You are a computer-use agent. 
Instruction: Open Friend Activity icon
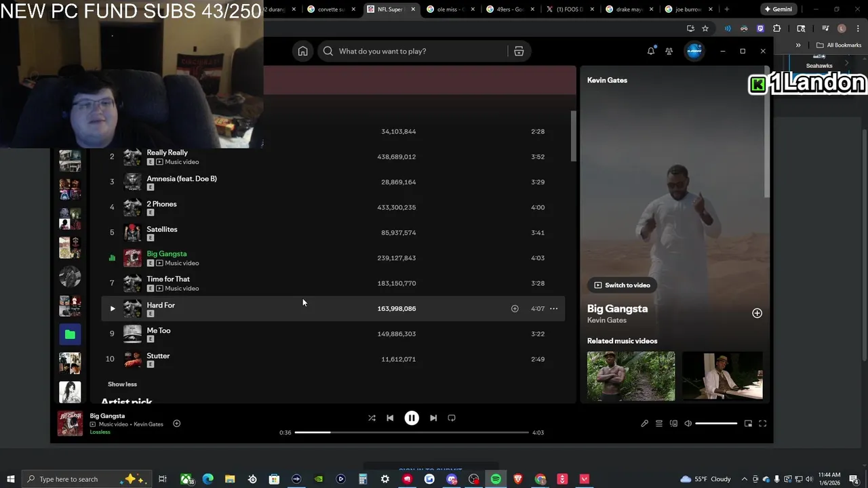click(x=669, y=51)
